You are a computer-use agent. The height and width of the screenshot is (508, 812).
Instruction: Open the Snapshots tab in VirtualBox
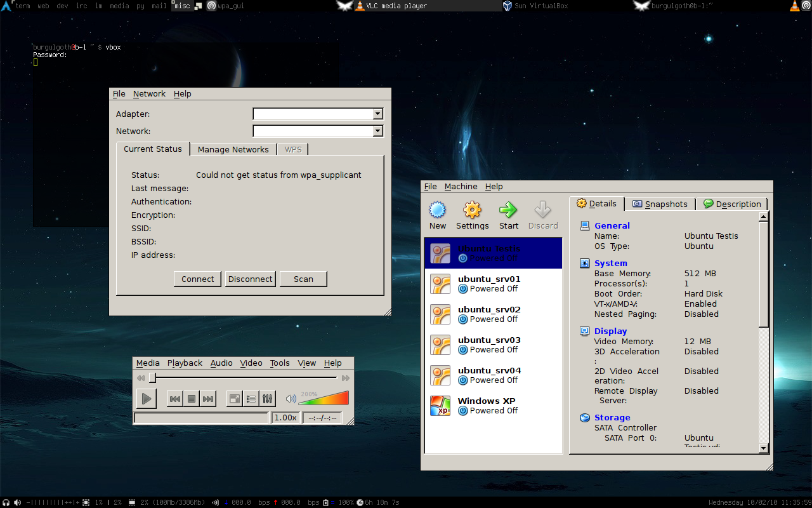click(660, 204)
